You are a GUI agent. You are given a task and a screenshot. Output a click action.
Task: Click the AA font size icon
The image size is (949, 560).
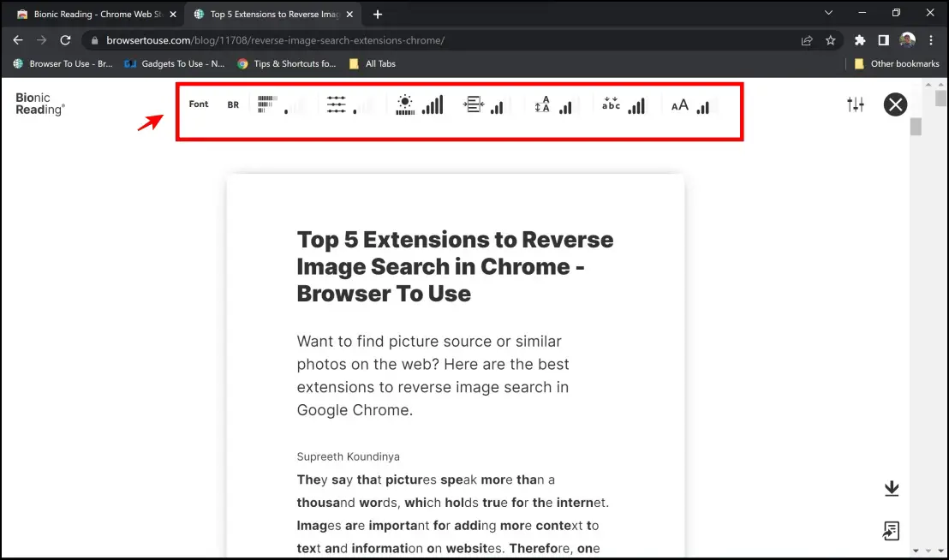pos(680,105)
